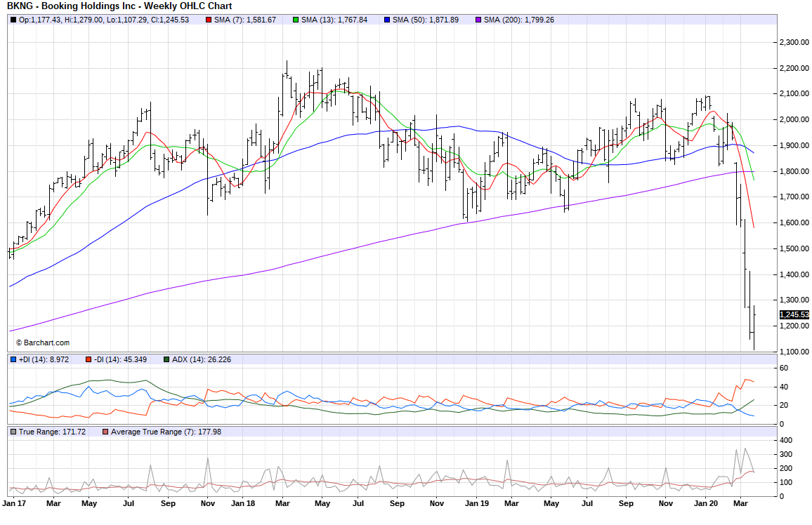The width and height of the screenshot is (812, 525).
Task: Click the dark green ADX (14) legend marker
Action: click(x=166, y=359)
